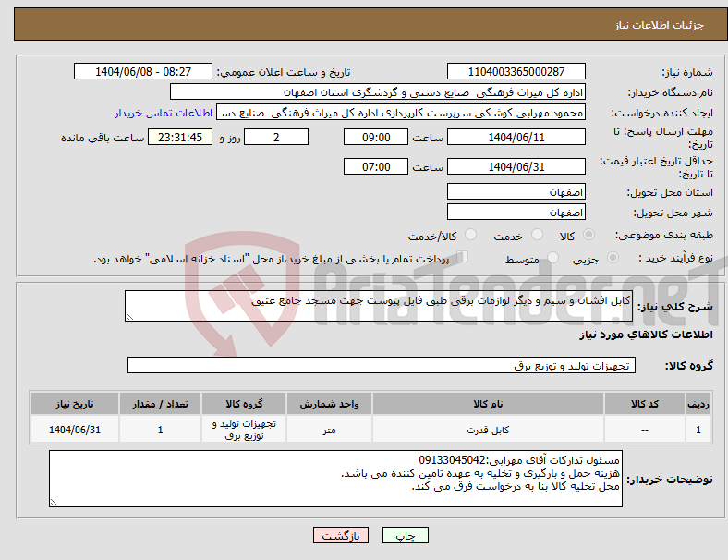Click the واحد شمارش column header
The height and width of the screenshot is (560, 728).
[329, 404]
